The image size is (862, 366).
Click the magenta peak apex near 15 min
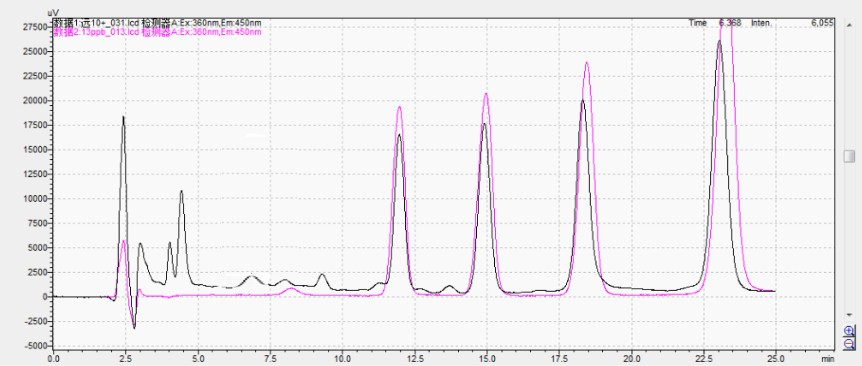(486, 94)
